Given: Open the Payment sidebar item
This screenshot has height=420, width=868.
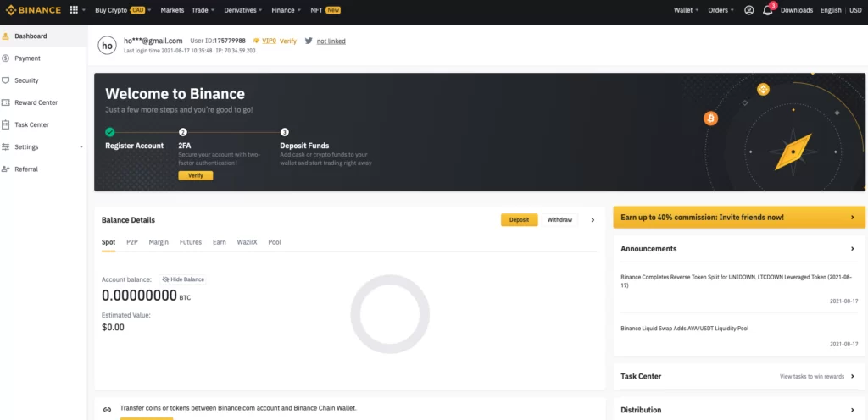Looking at the screenshot, I should pyautogui.click(x=43, y=58).
